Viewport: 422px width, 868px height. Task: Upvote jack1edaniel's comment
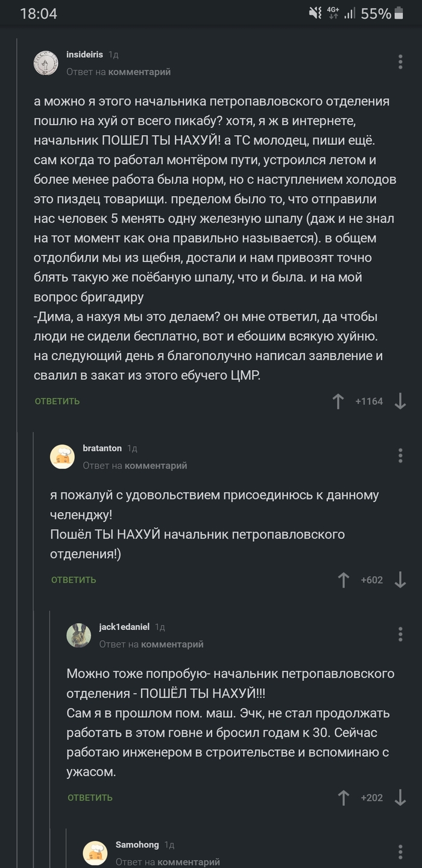[344, 797]
